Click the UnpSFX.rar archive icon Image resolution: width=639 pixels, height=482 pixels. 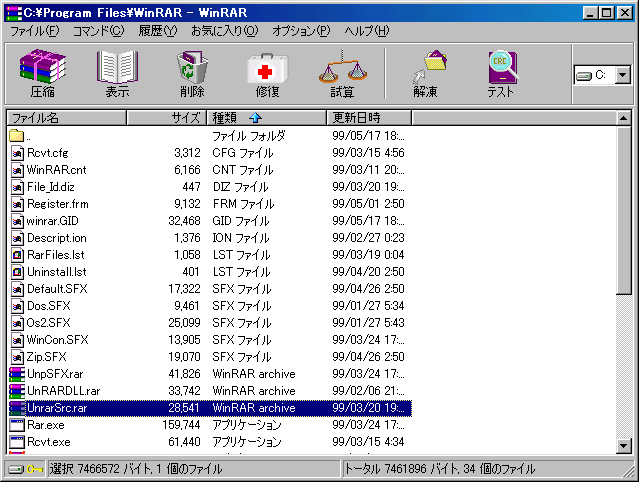coord(17,374)
